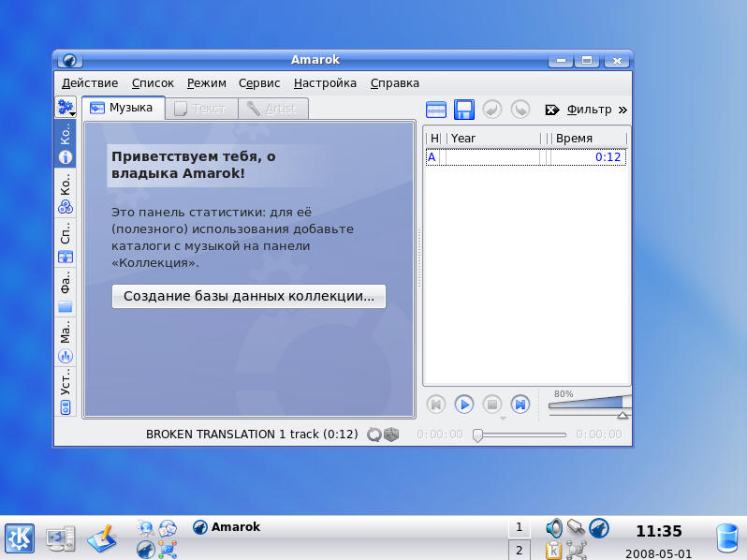Click the speaker volume tray icon
This screenshot has width=747, height=560.
[x=553, y=528]
